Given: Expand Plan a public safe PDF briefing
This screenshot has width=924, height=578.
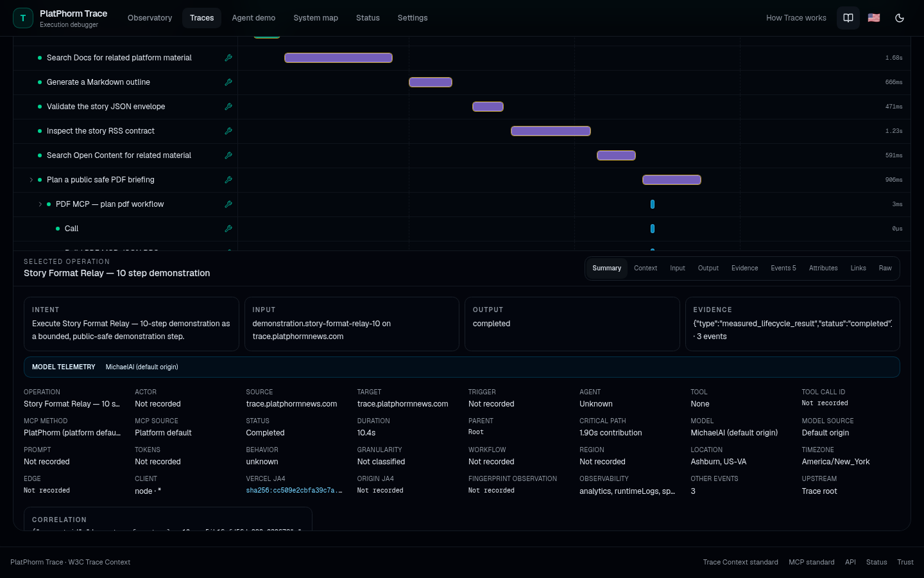Looking at the screenshot, I should pyautogui.click(x=31, y=180).
